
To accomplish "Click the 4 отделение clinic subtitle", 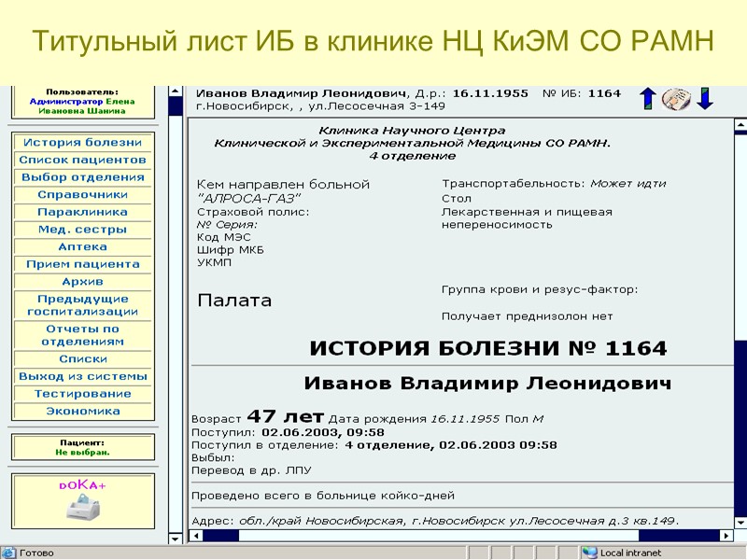I will [x=413, y=156].
